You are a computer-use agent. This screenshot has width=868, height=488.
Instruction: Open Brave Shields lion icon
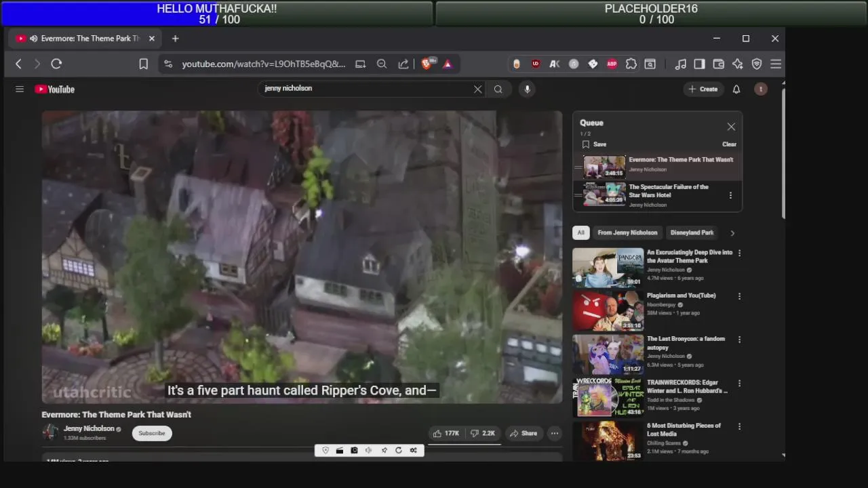tap(427, 64)
